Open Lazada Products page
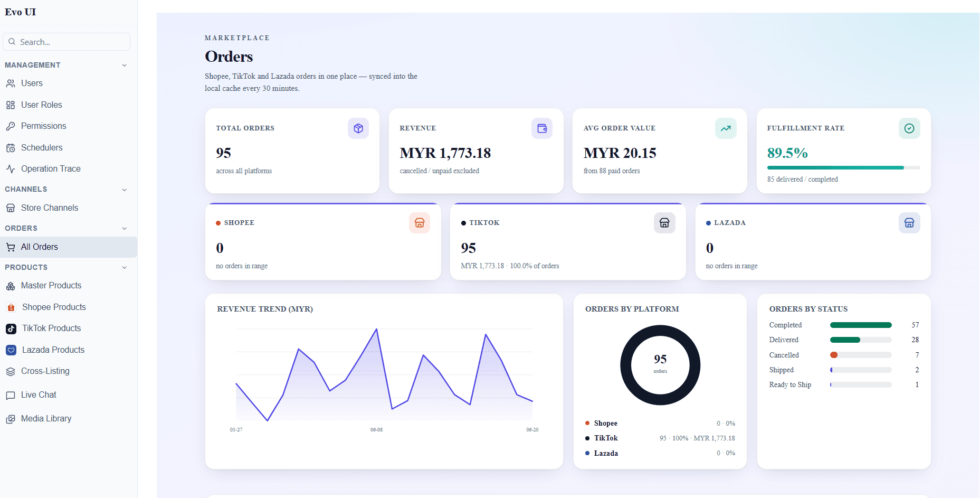The width and height of the screenshot is (980, 498). 69,350
